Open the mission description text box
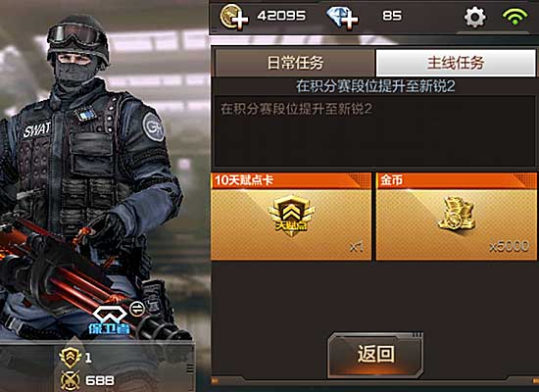This screenshot has width=539, height=392. [374, 131]
